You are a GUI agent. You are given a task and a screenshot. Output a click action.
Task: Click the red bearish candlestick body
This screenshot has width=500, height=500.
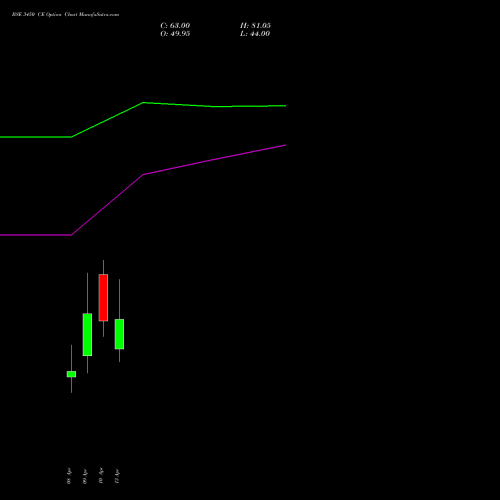click(x=103, y=298)
